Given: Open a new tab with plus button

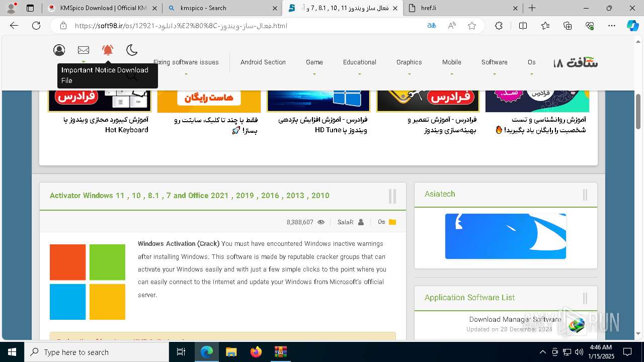Looking at the screenshot, I should (532, 8).
